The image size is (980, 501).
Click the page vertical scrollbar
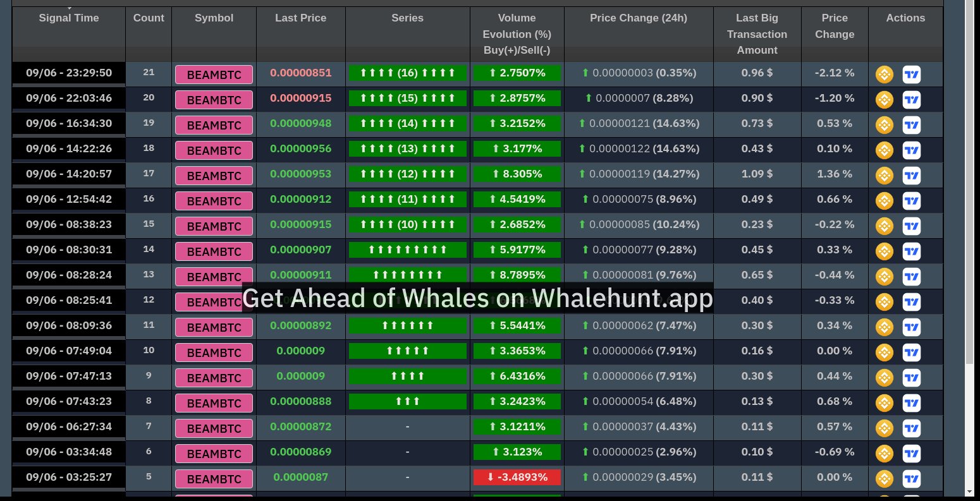click(x=970, y=182)
